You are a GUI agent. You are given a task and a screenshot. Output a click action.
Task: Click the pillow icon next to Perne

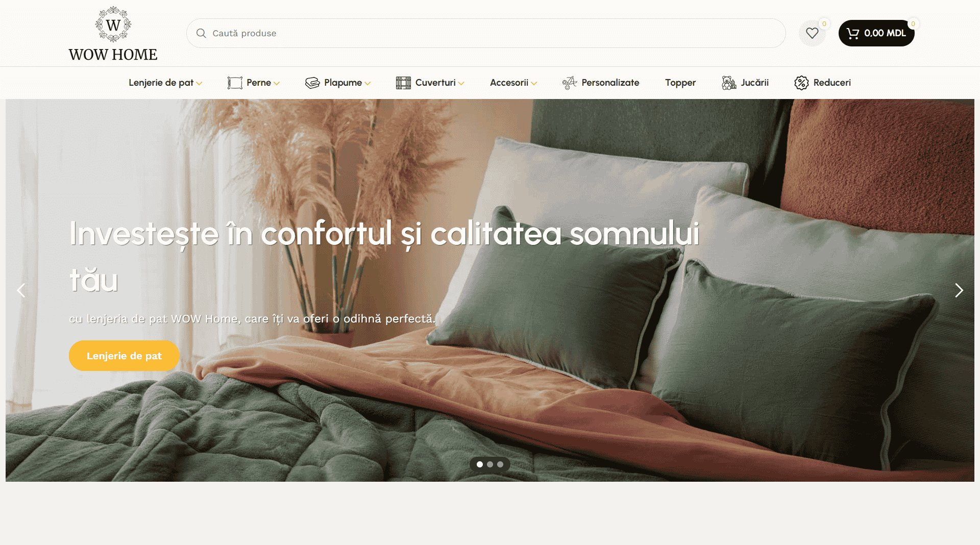coord(235,83)
